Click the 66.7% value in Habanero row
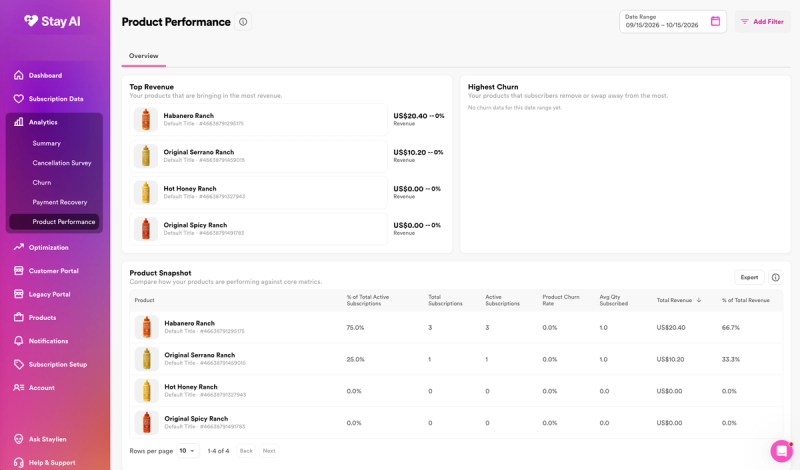This screenshot has height=470, width=800. click(731, 328)
